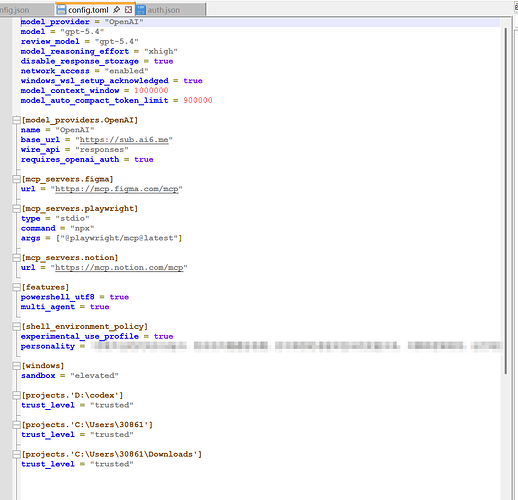Click the 900000 token limit value

click(198, 100)
